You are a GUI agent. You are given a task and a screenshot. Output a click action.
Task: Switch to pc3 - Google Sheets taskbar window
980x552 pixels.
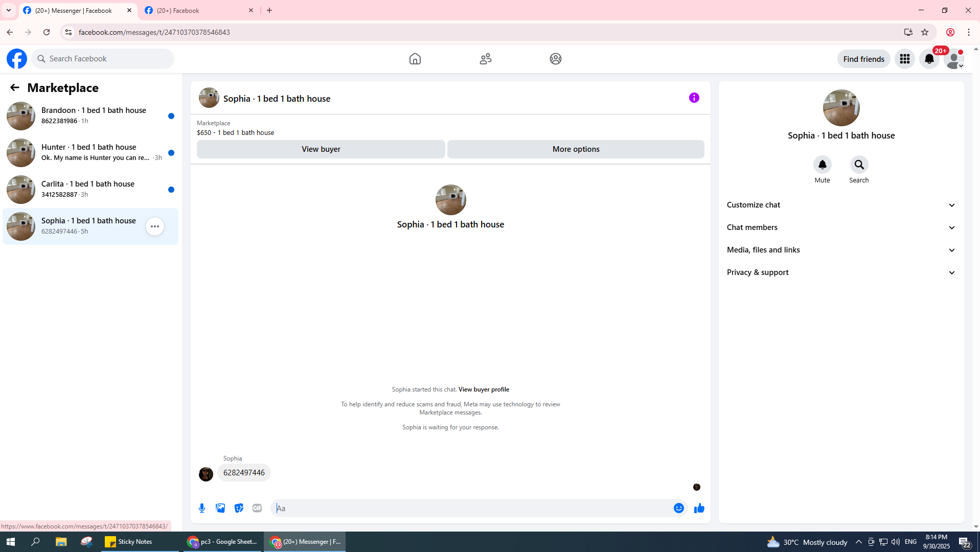(x=222, y=542)
